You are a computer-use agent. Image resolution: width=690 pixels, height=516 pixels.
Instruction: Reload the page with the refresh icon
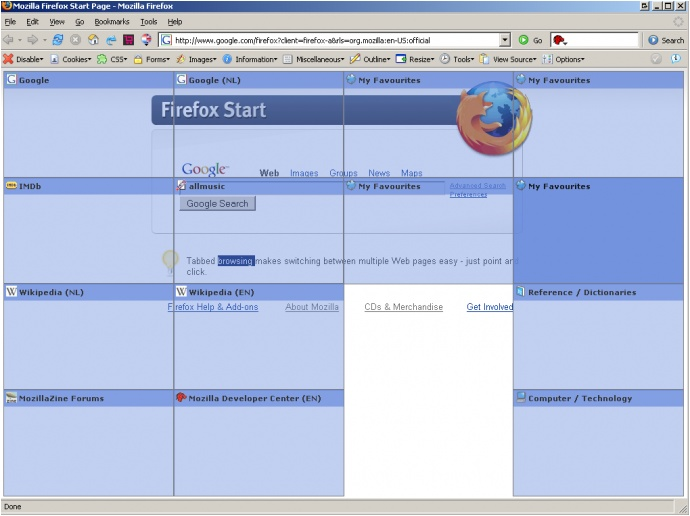(x=58, y=40)
